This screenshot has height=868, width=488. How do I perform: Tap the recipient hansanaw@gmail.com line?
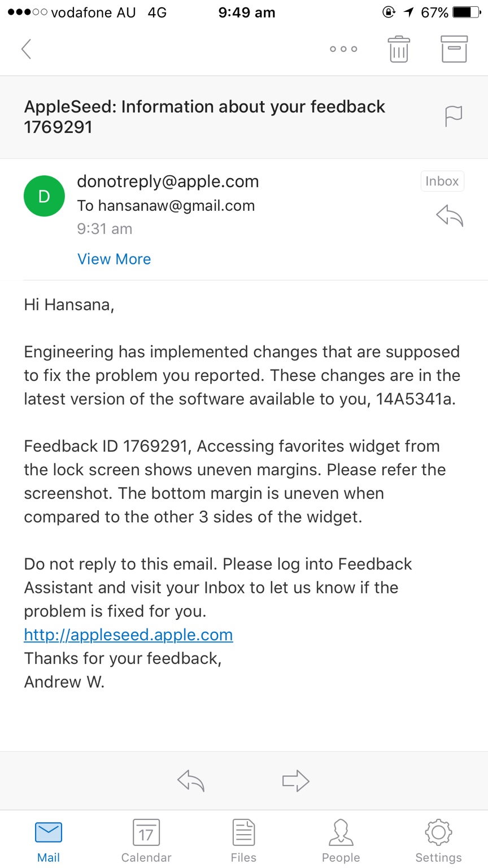[166, 206]
